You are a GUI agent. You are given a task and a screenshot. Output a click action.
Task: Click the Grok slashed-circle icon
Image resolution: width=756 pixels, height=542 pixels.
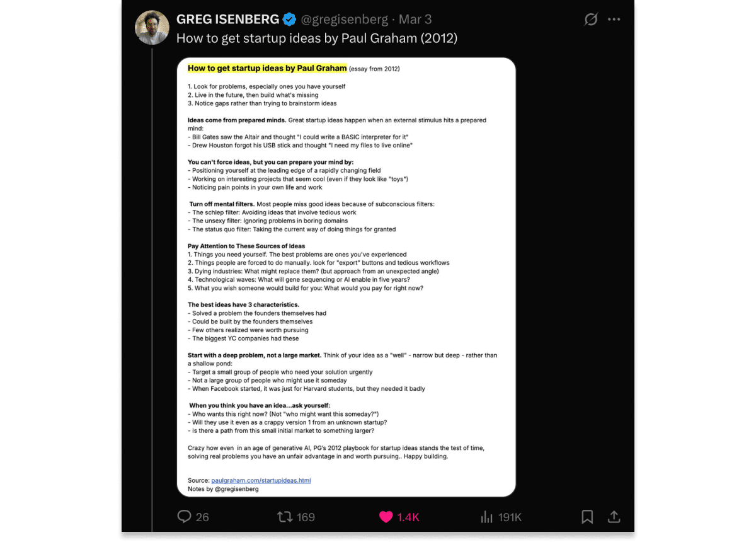pyautogui.click(x=591, y=20)
